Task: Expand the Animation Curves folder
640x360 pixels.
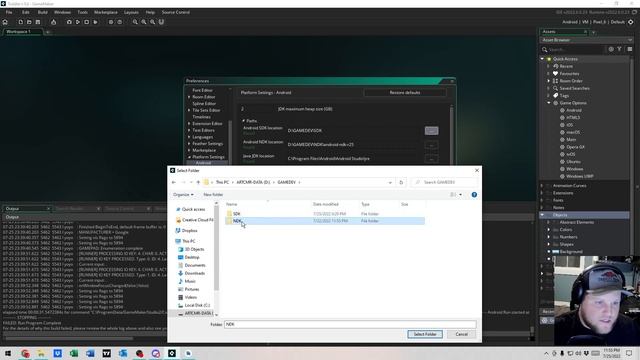Action: (542, 185)
